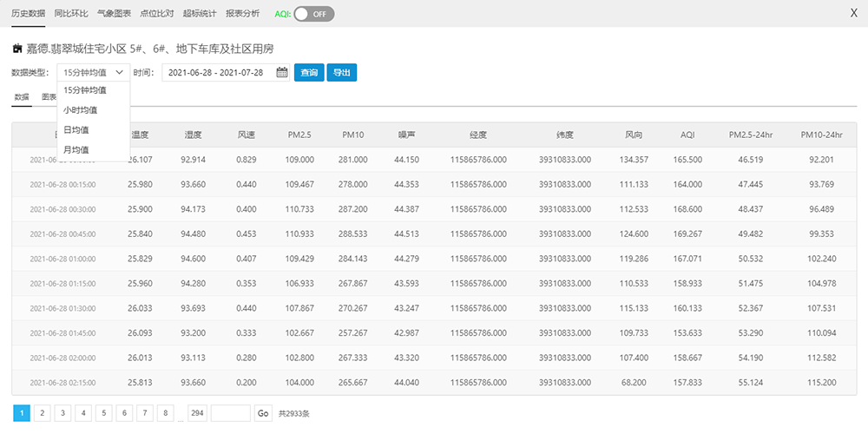Screen dimensions: 868x447
Task: Click the PM2.5 column header
Action: tap(299, 135)
